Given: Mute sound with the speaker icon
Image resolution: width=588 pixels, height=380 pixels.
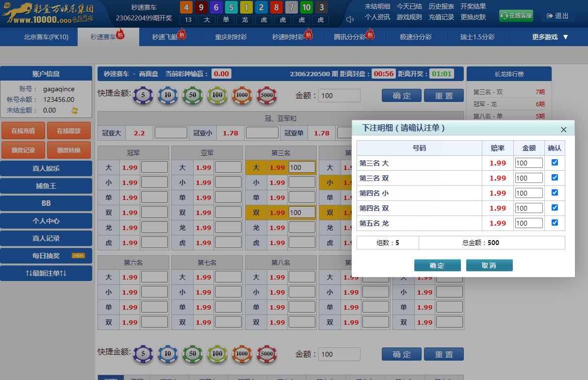Looking at the screenshot, I should coord(350,19).
